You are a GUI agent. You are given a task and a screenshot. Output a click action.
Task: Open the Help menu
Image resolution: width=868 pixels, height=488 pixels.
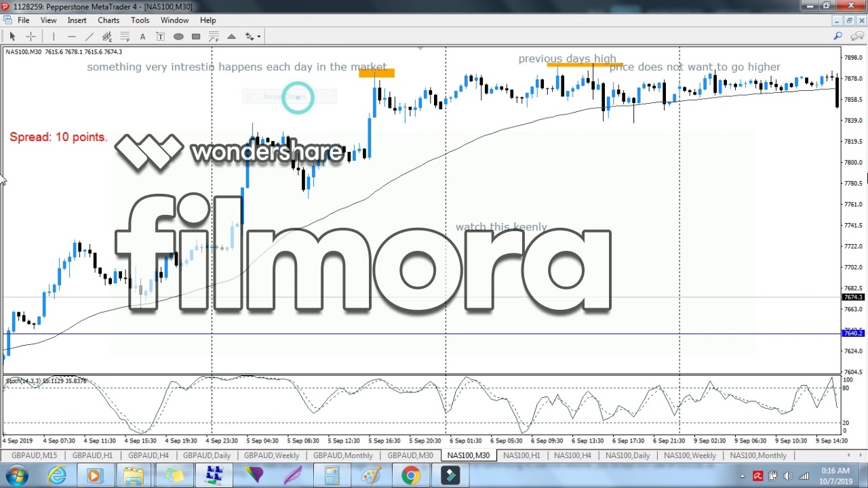(x=208, y=20)
